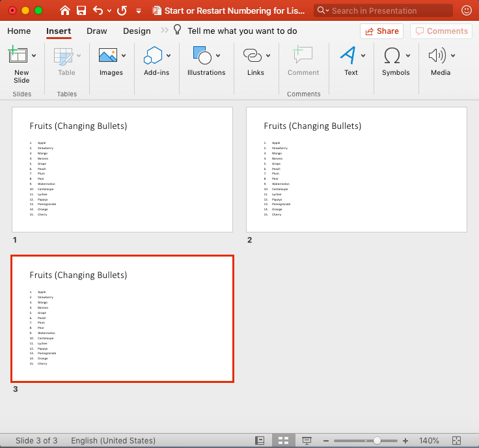
Task: Click the Add-ins hexagon icon
Action: (x=153, y=55)
